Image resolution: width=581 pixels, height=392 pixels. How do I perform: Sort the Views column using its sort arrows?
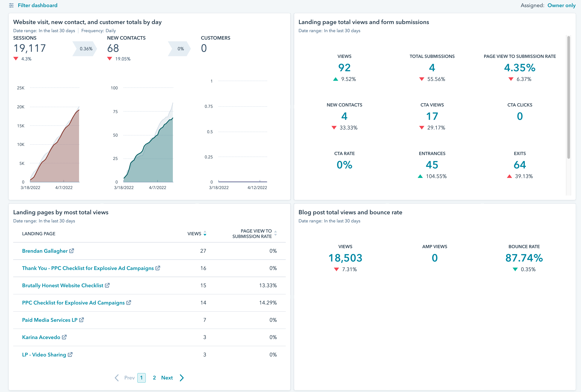pyautogui.click(x=205, y=234)
